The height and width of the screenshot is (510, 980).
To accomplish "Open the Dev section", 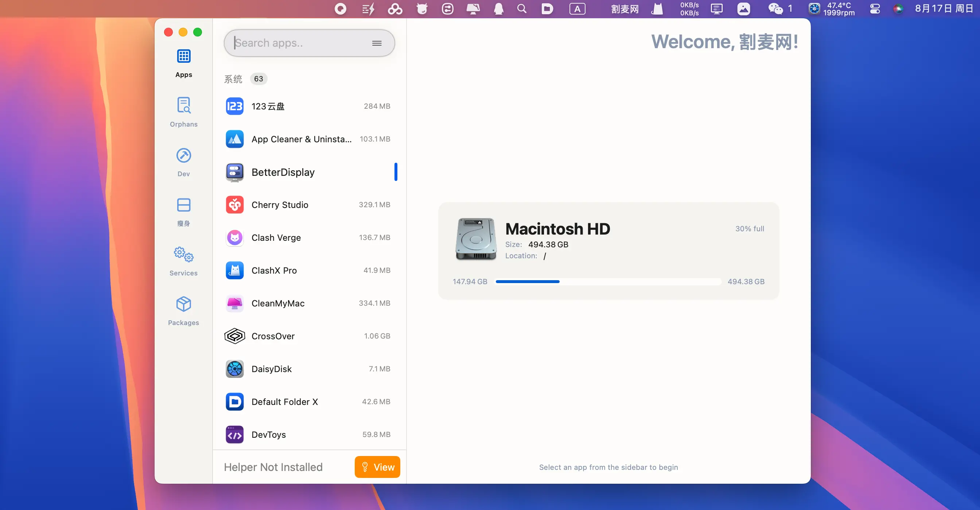I will pos(183,162).
